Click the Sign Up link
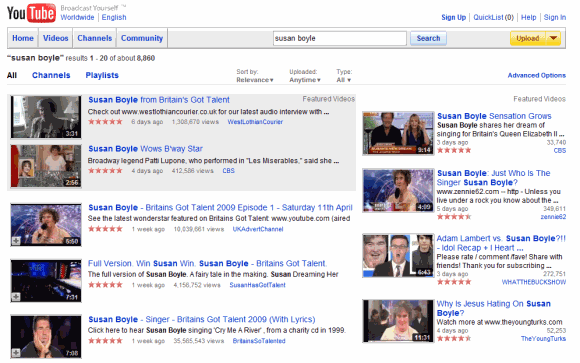This screenshot has width=580, height=363. click(453, 17)
